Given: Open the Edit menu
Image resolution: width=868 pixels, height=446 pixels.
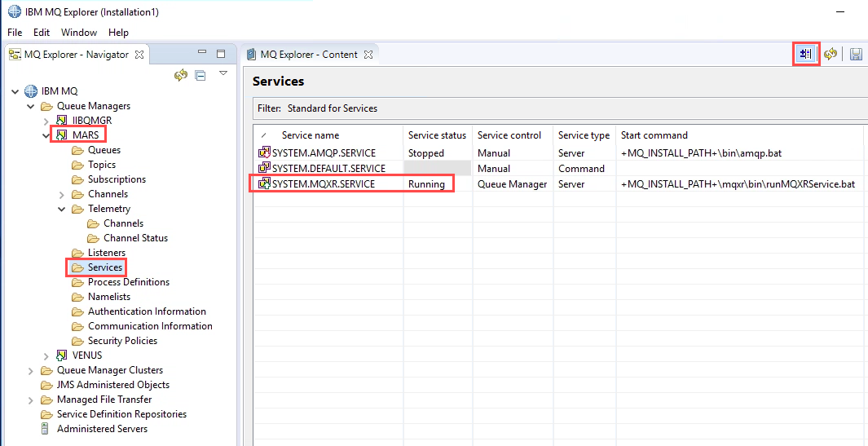Looking at the screenshot, I should pos(42,32).
